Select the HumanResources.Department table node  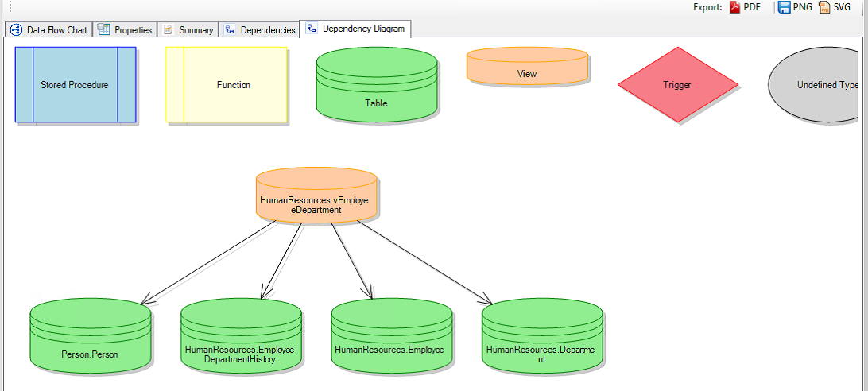[x=542, y=335]
